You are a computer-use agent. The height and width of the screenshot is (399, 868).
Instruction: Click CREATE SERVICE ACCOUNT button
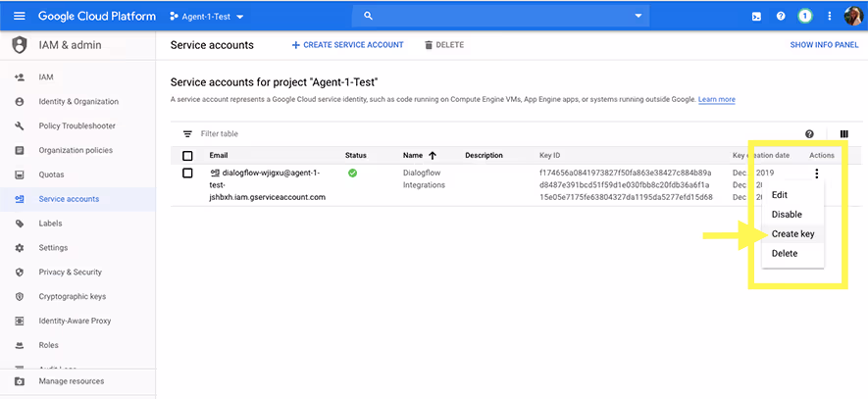[347, 45]
